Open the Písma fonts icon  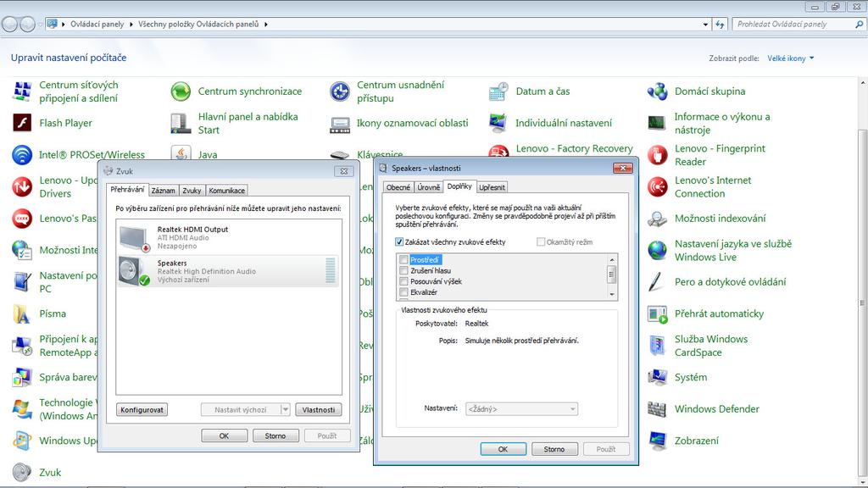pyautogui.click(x=22, y=313)
